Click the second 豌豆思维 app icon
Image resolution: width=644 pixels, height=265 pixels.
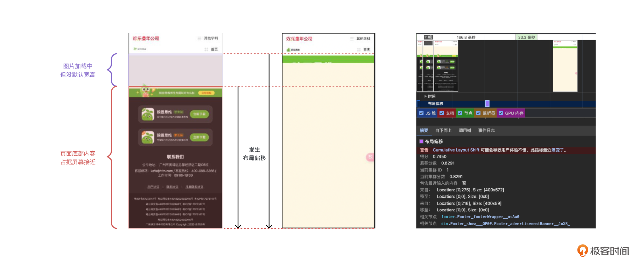(x=148, y=137)
